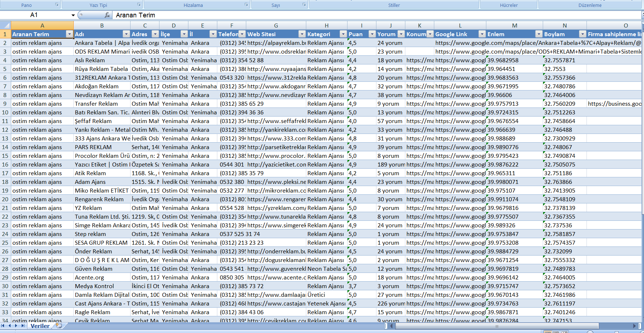Viewport: 644px width, 333px height.
Task: Open Ankara Tabela Google Maps link in row 2
Action: coord(538,43)
